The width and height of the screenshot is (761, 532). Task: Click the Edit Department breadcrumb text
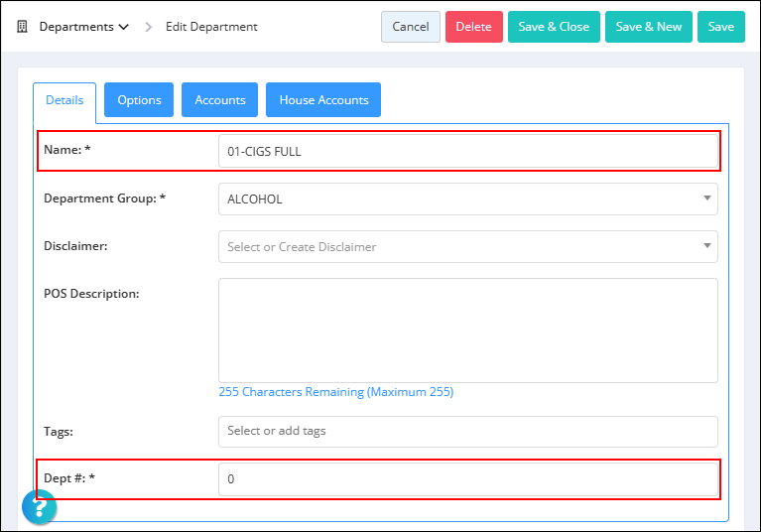(211, 27)
